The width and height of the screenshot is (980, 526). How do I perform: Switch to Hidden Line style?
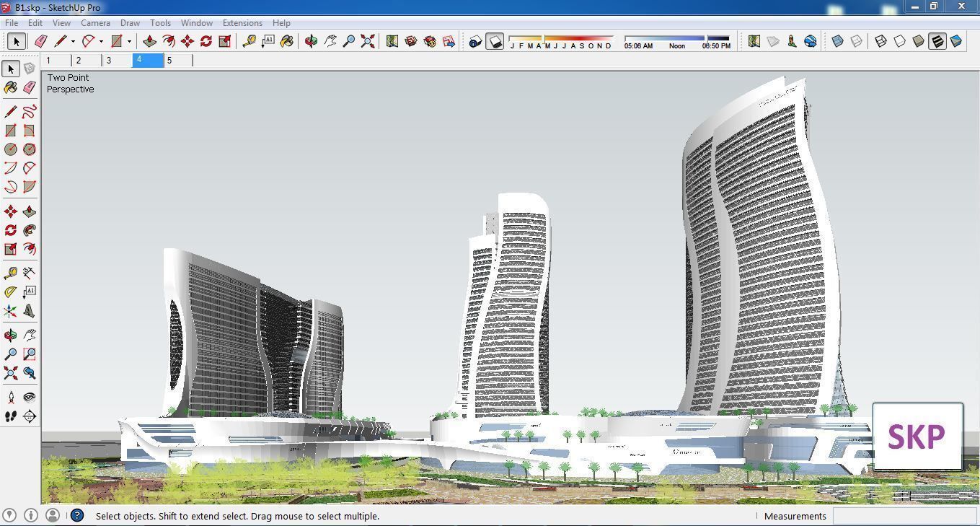(x=900, y=42)
